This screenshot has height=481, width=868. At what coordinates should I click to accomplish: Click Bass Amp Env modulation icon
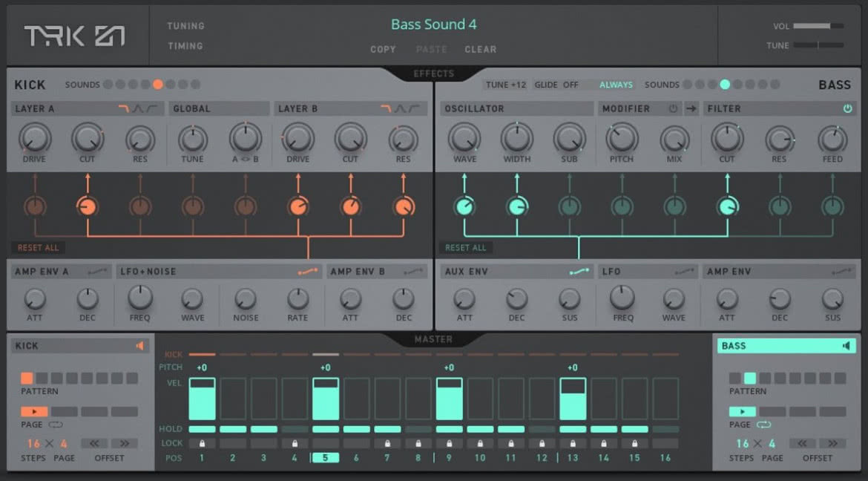click(x=841, y=272)
